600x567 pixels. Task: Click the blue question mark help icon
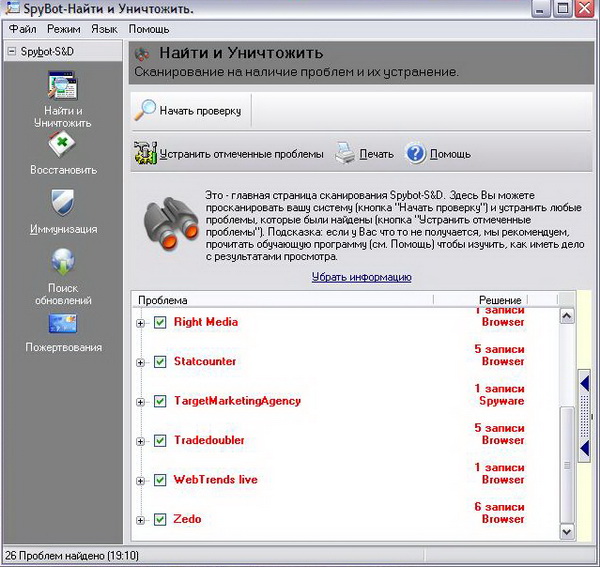click(416, 153)
